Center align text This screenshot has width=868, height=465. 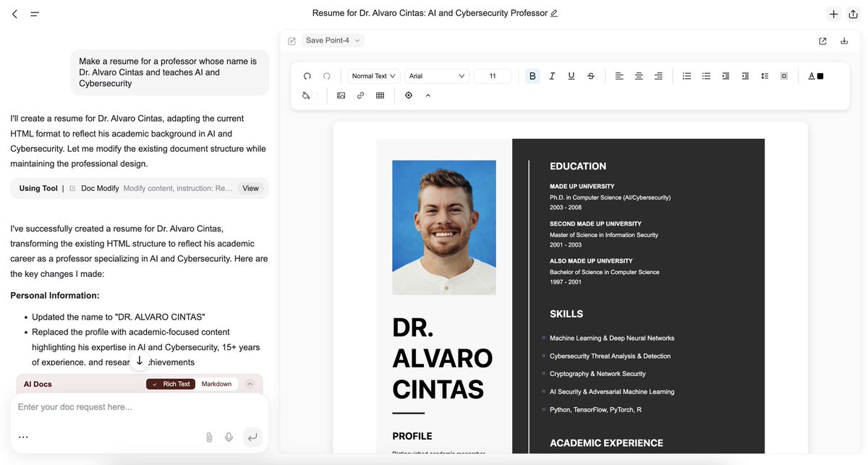pos(639,76)
